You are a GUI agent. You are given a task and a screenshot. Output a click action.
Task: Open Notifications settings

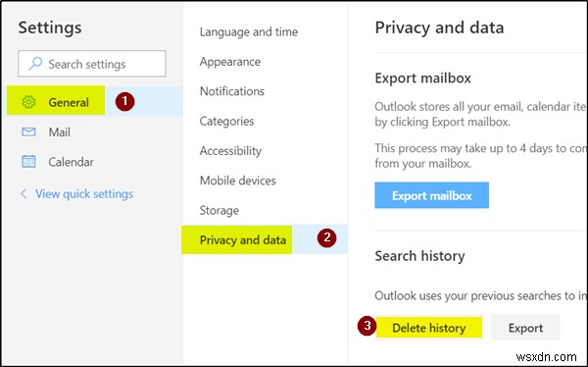[x=231, y=91]
